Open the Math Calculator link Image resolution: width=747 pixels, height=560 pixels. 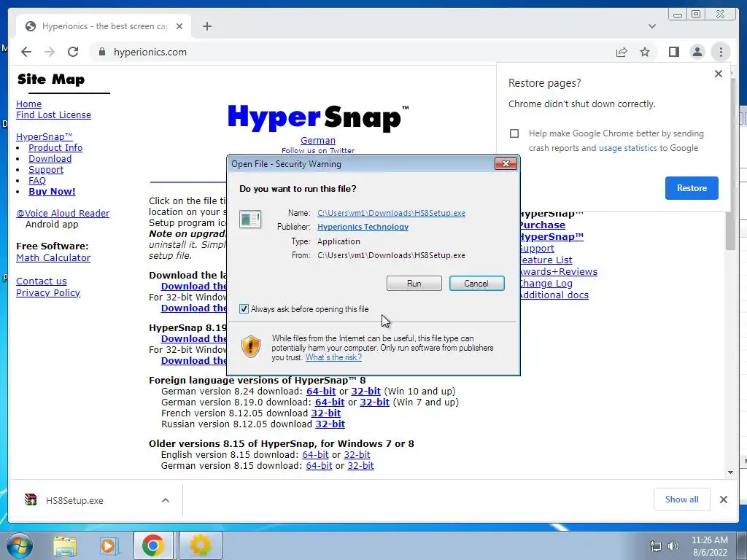(53, 257)
